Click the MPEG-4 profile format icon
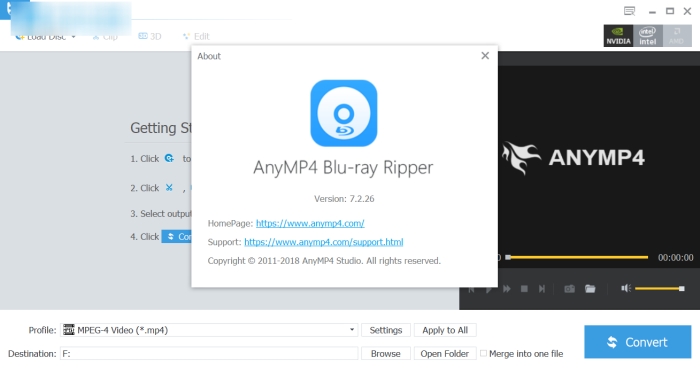 pyautogui.click(x=69, y=330)
